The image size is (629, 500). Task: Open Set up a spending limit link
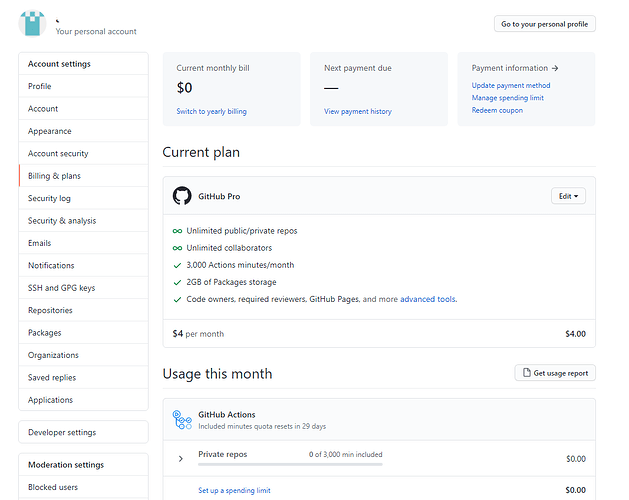click(x=234, y=490)
